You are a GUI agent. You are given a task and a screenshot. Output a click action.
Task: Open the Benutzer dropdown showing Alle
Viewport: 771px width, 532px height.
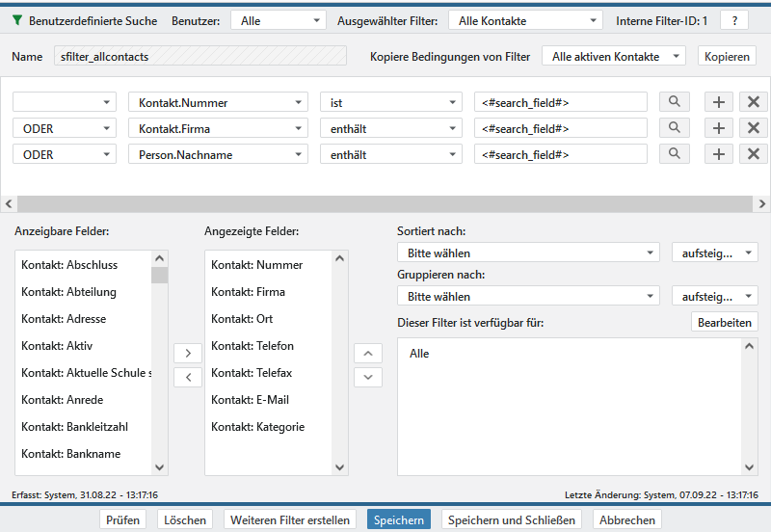point(278,20)
